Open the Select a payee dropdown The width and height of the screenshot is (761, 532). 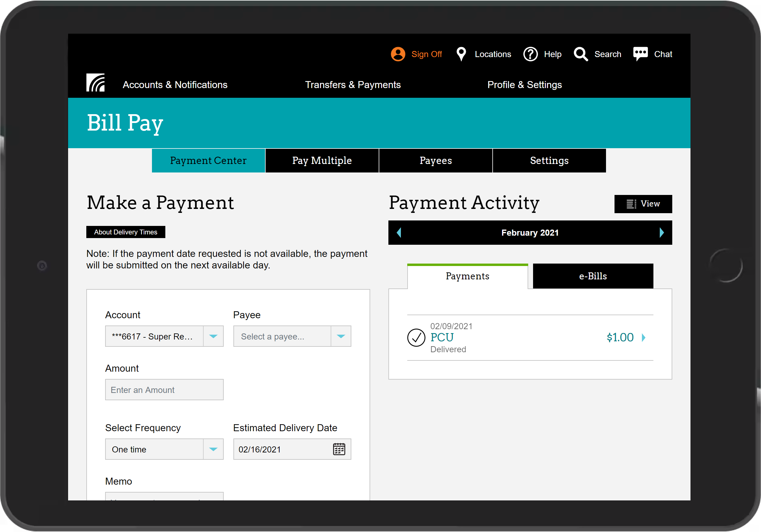(x=341, y=336)
